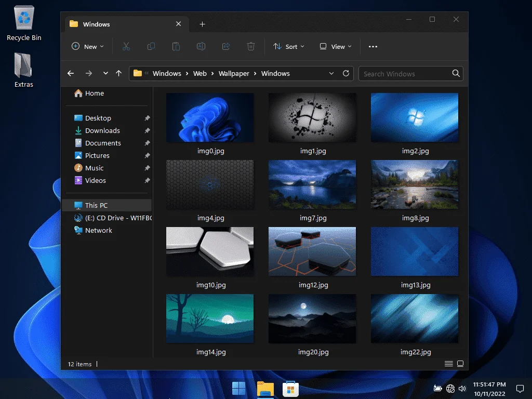Click the last Windows breadcrumb segment
Screen dimensions: 532x399
tap(275, 74)
